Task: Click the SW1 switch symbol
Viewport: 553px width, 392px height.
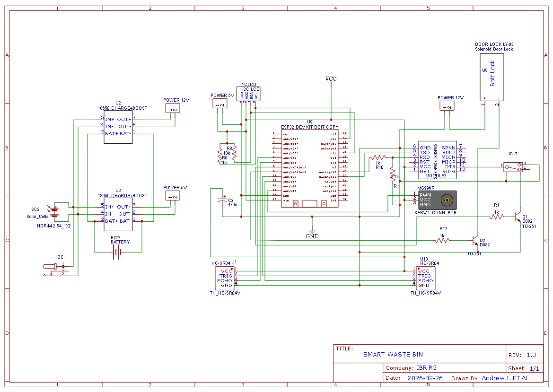Action: tap(513, 167)
